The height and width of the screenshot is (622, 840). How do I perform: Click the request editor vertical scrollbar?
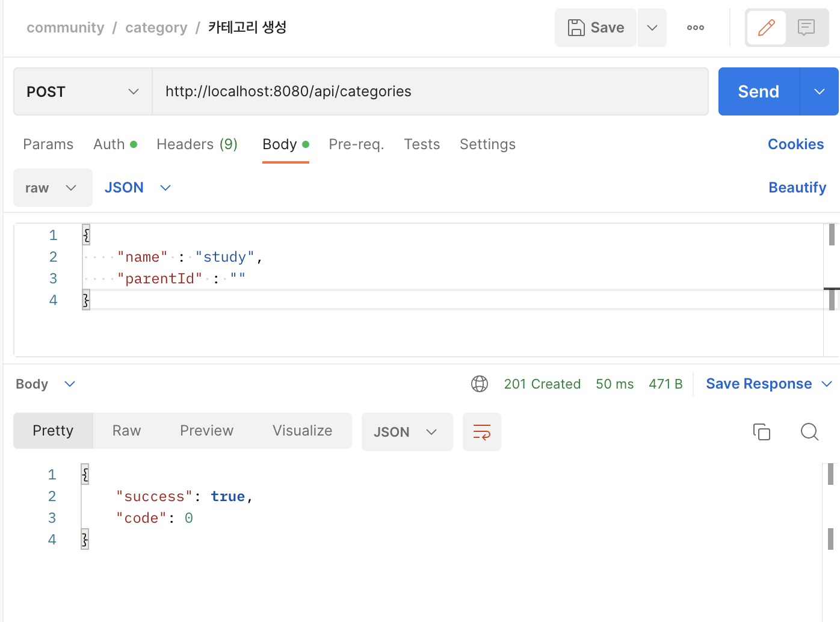tap(832, 235)
